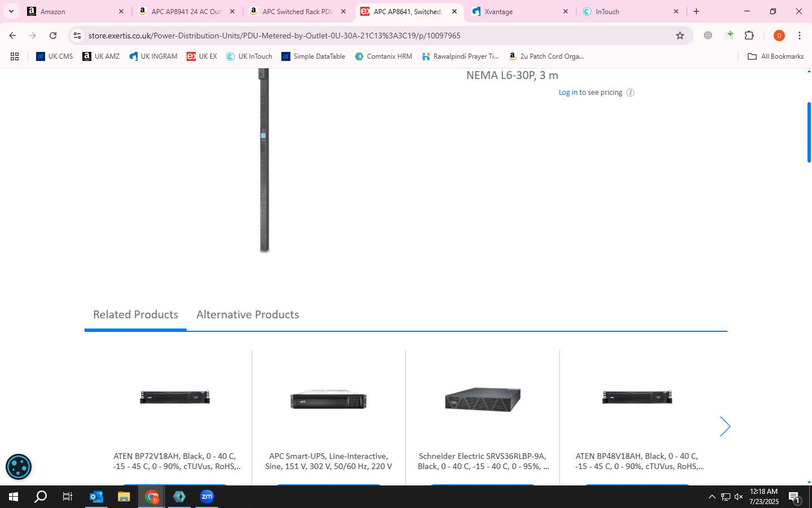Open the ATEN BP48V18AH product image
This screenshot has width=812, height=508.
(637, 397)
